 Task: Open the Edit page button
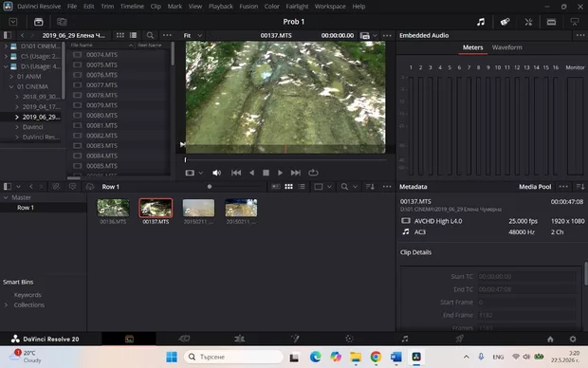click(x=239, y=340)
